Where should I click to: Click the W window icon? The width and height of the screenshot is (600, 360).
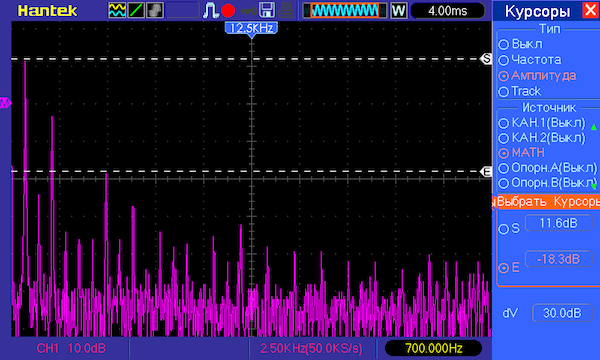tap(398, 10)
